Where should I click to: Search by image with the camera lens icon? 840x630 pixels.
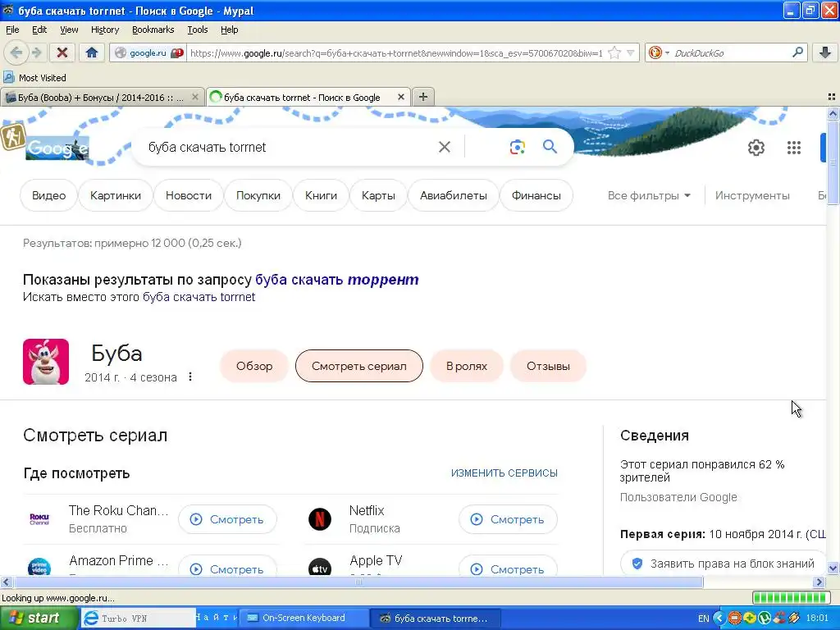[x=517, y=147]
